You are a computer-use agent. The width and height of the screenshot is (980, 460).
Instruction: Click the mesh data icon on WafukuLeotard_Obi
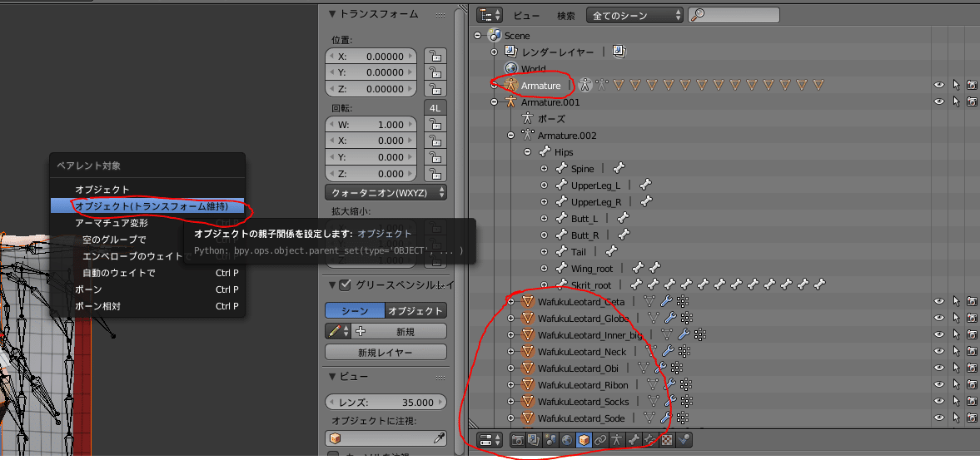click(x=644, y=368)
